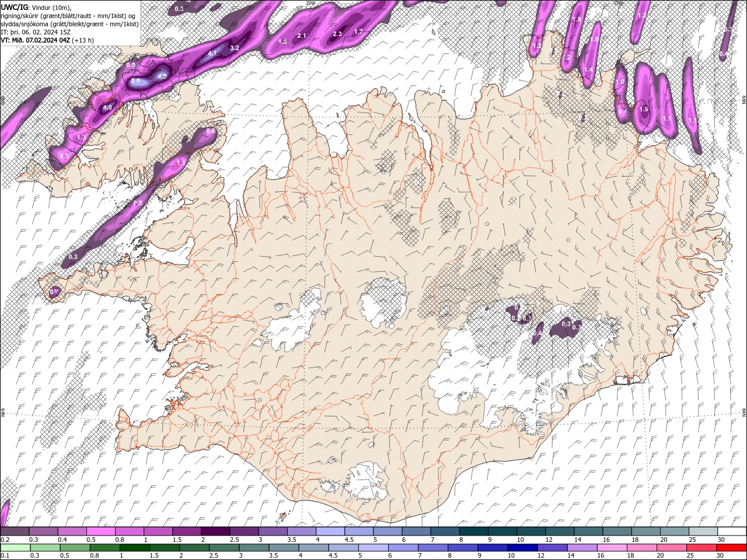Click darkest green swatch between 1 and 1.5
The width and height of the screenshot is (747, 560).
134,548
